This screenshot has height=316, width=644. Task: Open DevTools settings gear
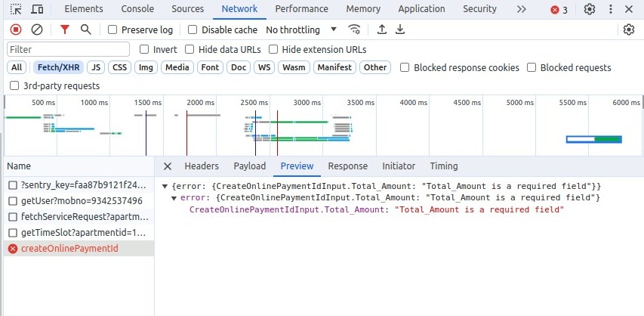(590, 10)
